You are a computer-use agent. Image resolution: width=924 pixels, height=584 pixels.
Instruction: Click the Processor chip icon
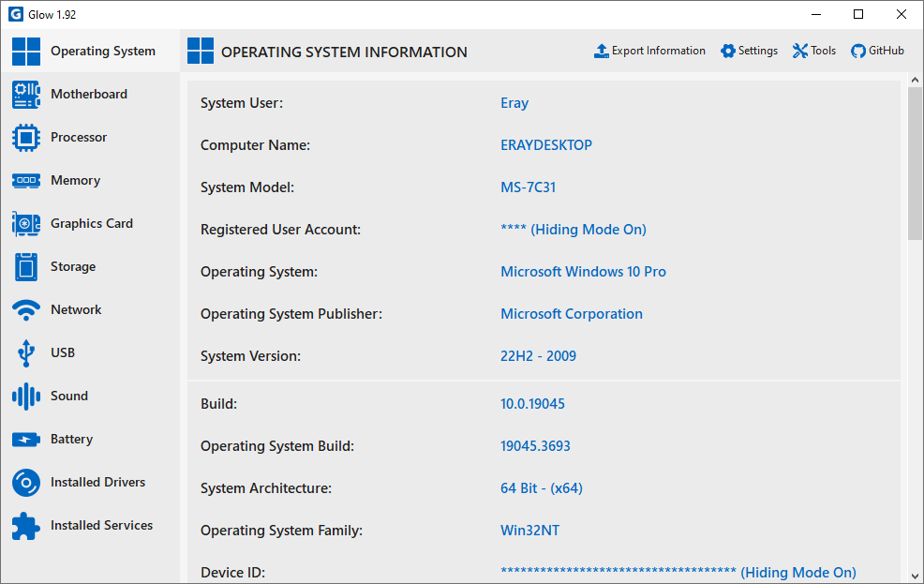pyautogui.click(x=26, y=137)
